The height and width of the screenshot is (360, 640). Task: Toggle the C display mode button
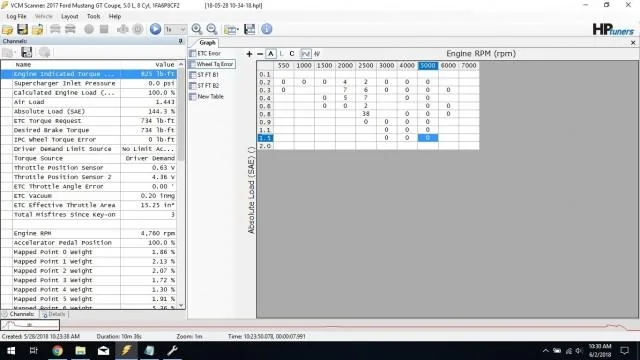[291, 53]
